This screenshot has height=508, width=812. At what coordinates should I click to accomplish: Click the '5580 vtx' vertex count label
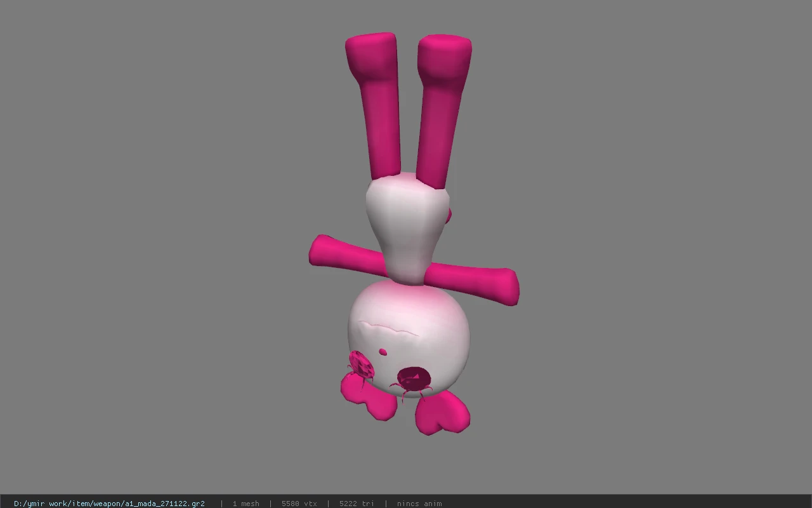[x=299, y=504]
